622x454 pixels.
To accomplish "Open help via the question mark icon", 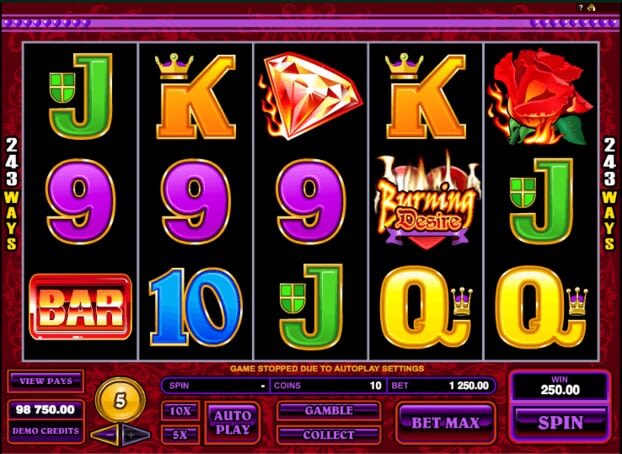I will tap(581, 7).
